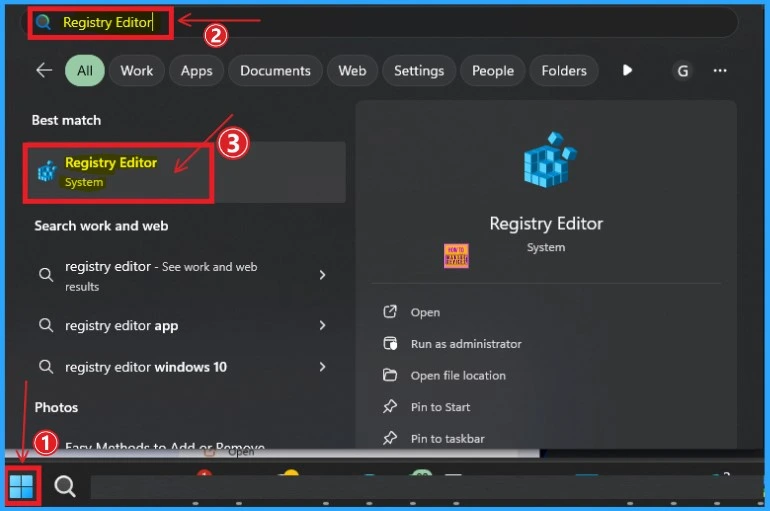This screenshot has height=511, width=770.
Task: Click search icon beside 'registry editor windows 10'
Action: [46, 367]
